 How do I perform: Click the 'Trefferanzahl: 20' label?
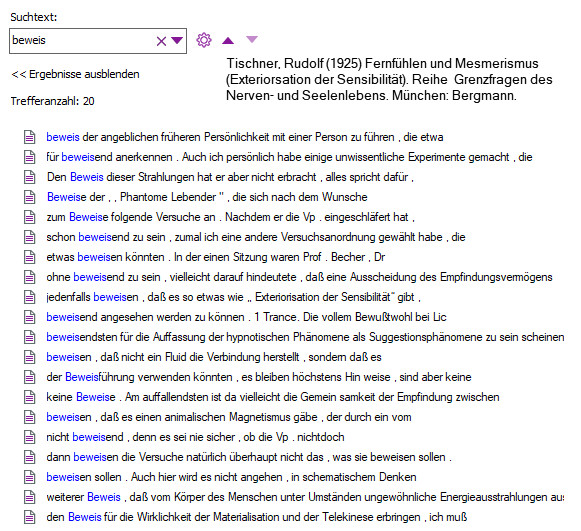tap(52, 101)
